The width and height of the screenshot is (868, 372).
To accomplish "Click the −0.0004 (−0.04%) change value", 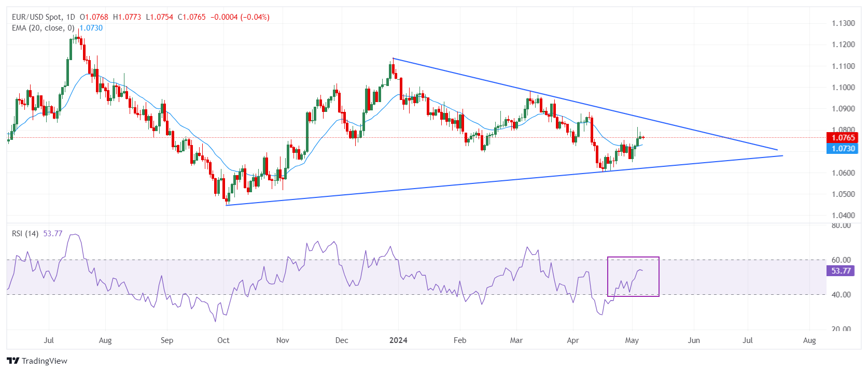I will 240,17.
